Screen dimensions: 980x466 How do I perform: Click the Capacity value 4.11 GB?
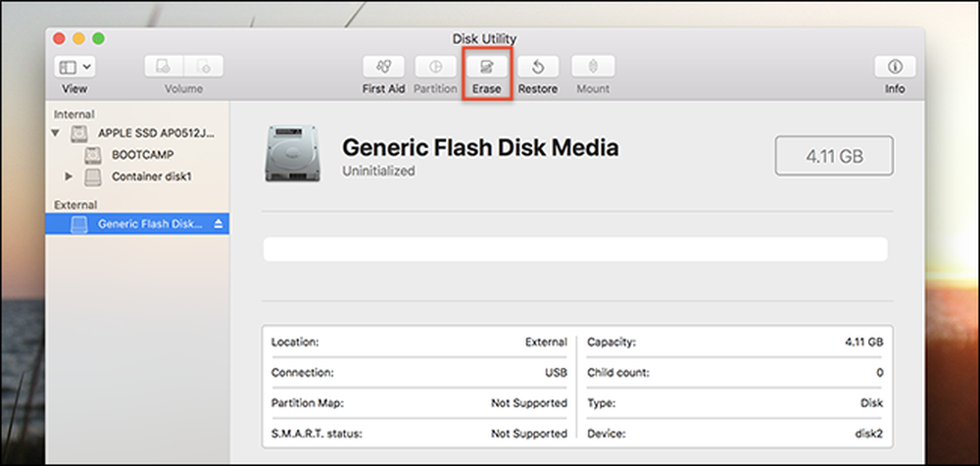tap(863, 342)
